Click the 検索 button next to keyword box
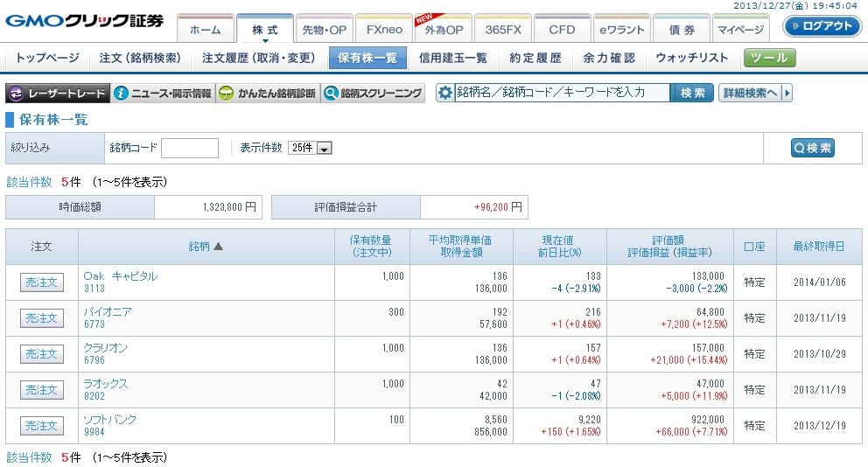Image resolution: width=868 pixels, height=467 pixels. point(692,93)
